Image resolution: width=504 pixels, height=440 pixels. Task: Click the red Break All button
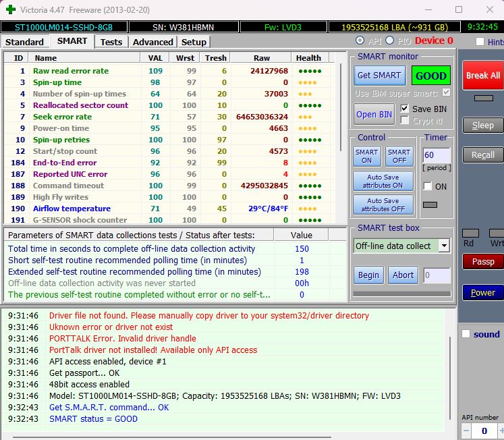click(x=483, y=75)
